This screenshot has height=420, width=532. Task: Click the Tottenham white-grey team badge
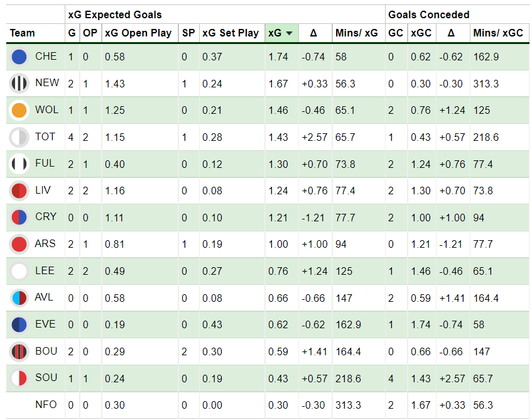[x=19, y=137]
